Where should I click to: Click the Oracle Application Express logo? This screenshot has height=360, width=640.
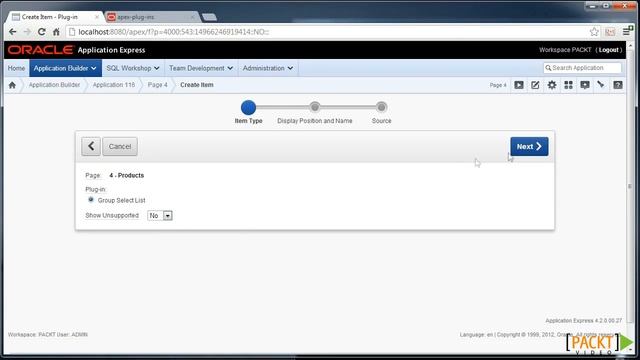[x=76, y=50]
